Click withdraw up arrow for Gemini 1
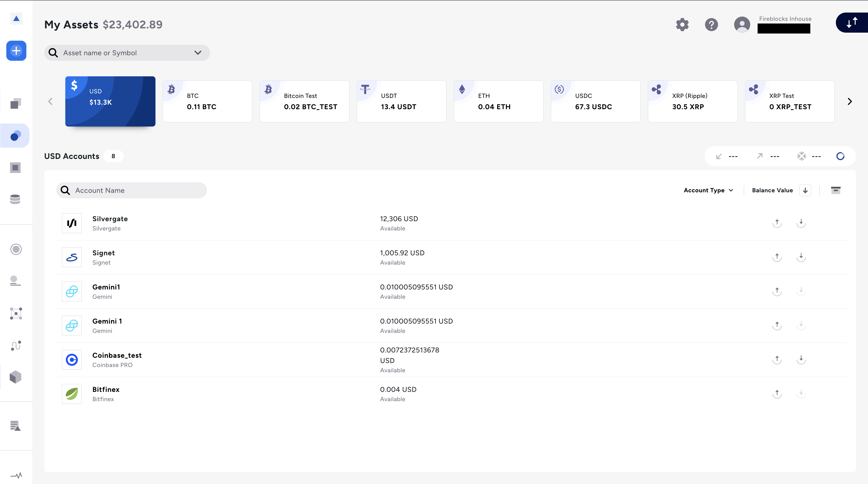Screen dimensions: 868x484 tap(777, 326)
